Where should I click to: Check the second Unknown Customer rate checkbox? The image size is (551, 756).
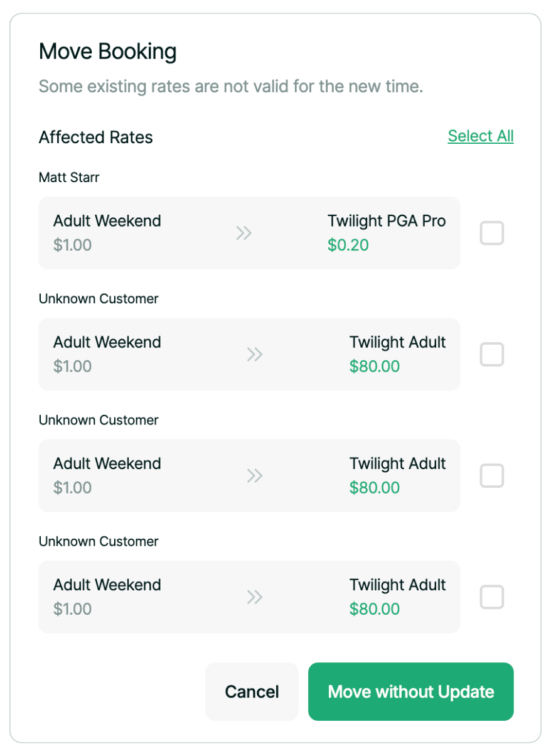(x=491, y=475)
